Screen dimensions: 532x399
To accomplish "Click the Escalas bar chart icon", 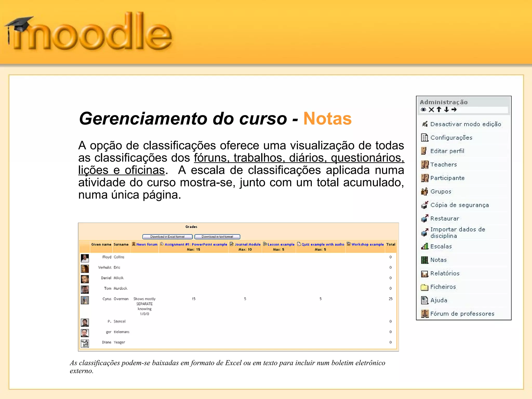I will click(425, 246).
